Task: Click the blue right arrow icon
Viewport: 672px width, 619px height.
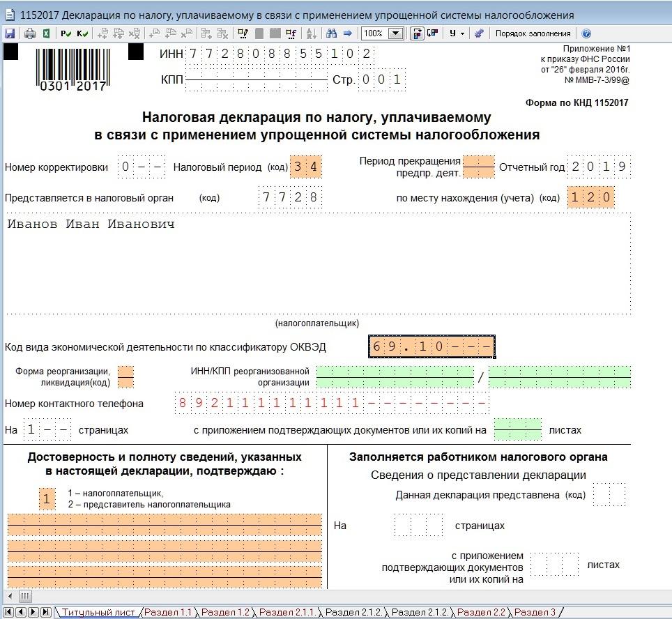Action: [347, 33]
